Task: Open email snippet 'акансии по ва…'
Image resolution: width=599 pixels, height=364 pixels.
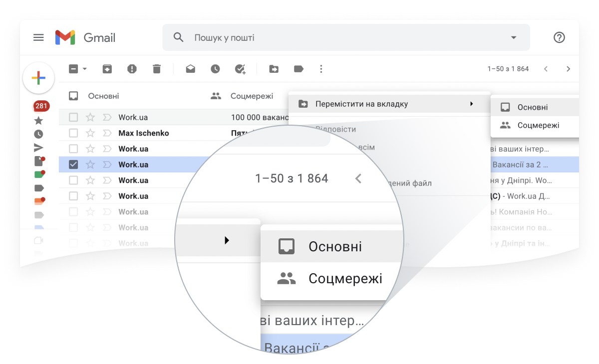Action: [521, 227]
